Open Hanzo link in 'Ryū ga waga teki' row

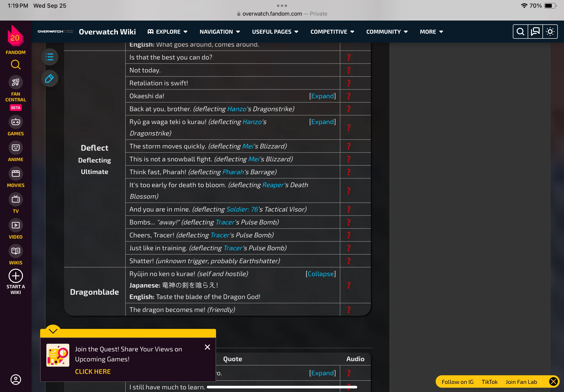point(252,122)
